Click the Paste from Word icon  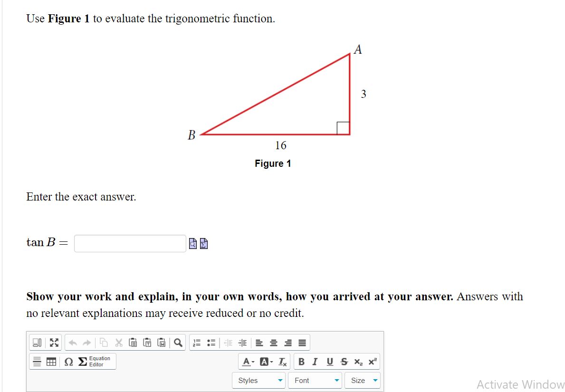point(162,344)
